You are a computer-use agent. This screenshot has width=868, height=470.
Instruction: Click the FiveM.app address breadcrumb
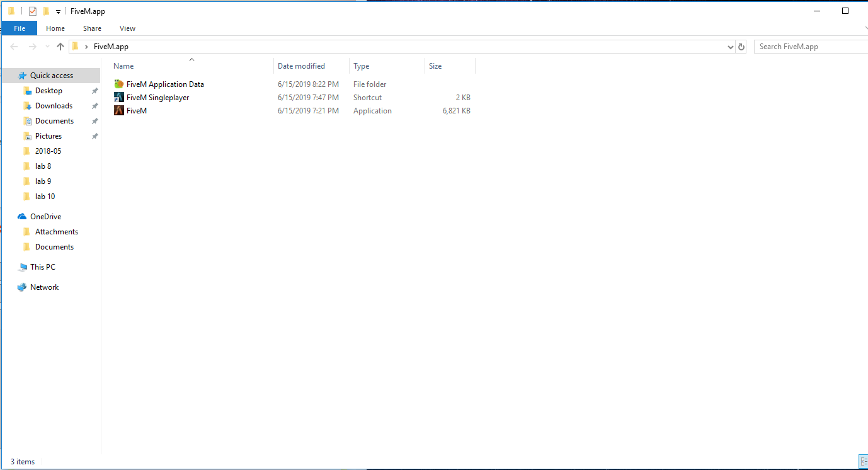click(111, 47)
